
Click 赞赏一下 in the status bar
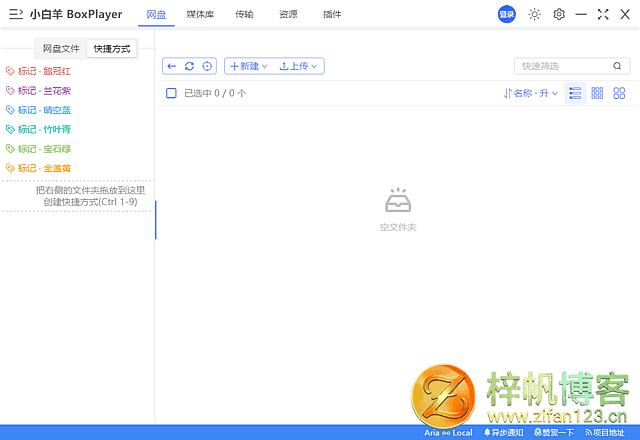[x=554, y=433]
